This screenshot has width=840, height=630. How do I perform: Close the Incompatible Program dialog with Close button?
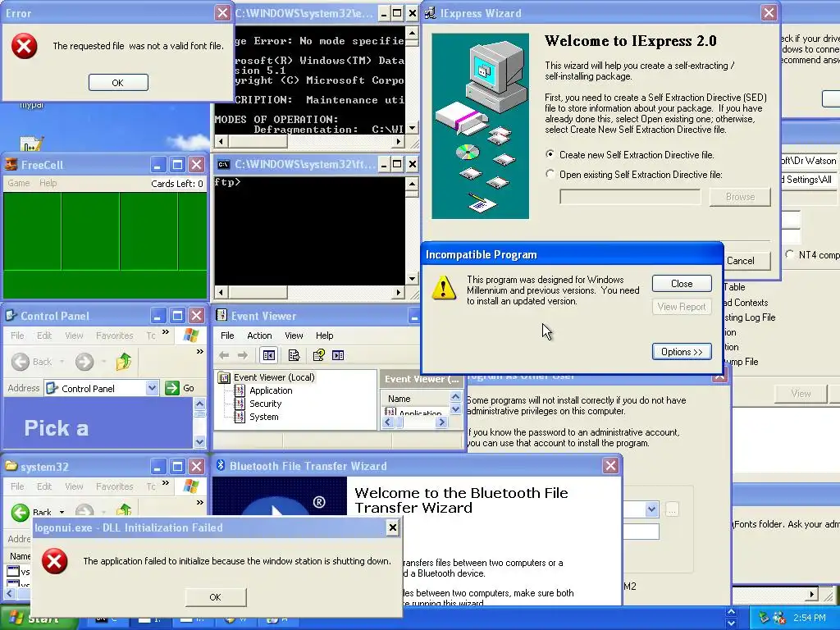coord(682,284)
